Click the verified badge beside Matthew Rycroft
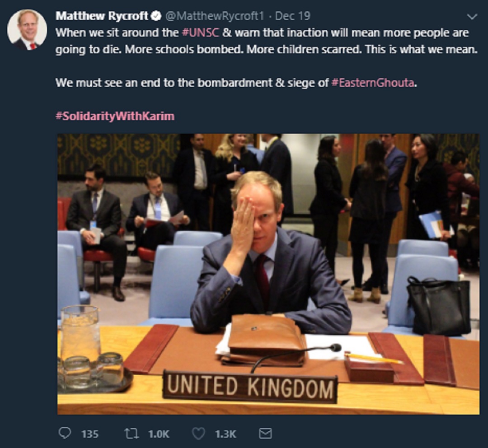 [x=156, y=16]
